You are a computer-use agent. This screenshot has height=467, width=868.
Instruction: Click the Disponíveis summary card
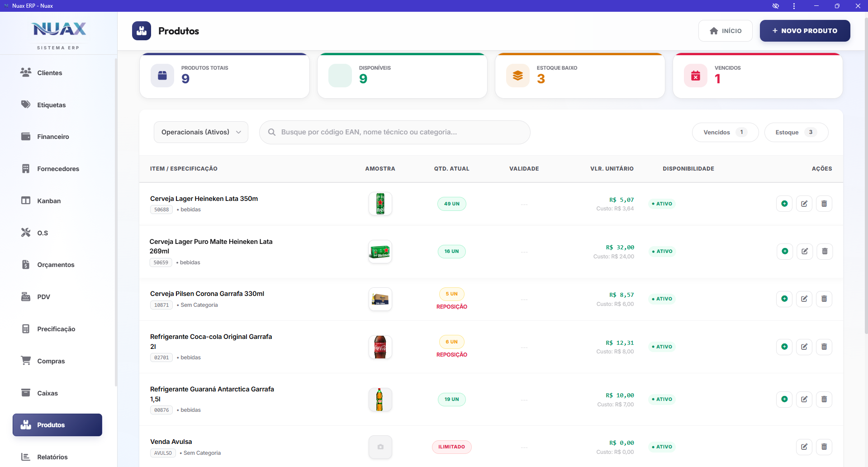[x=402, y=76]
